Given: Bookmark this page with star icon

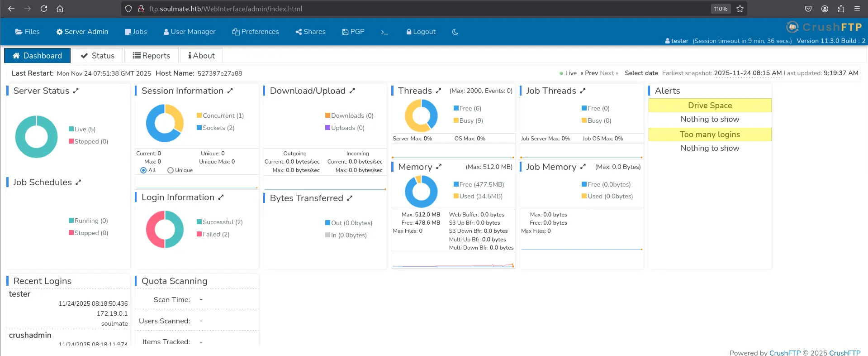Looking at the screenshot, I should click(x=740, y=9).
